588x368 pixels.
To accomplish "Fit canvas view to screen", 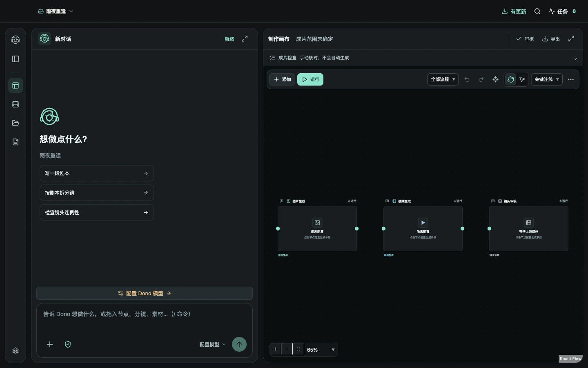I will [x=298, y=349].
